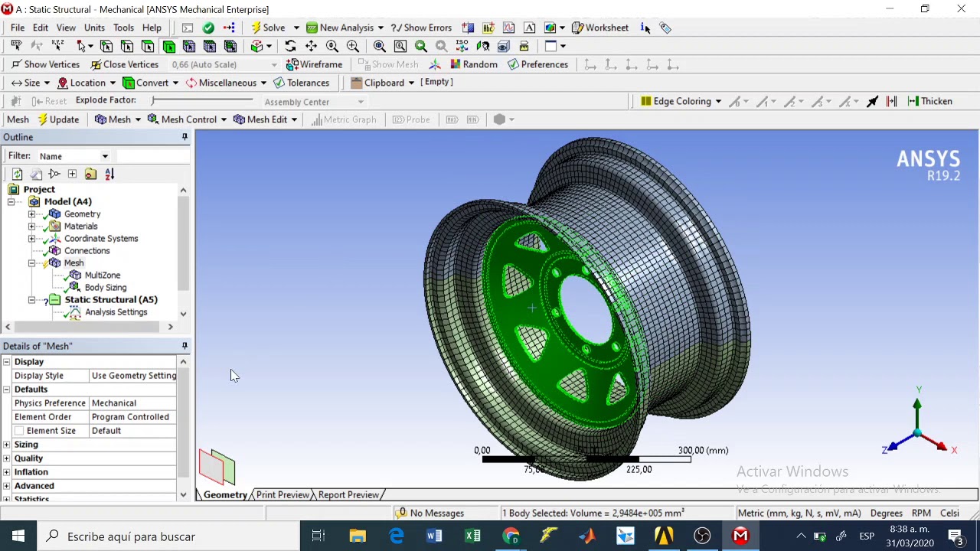Viewport: 980px width, 551px height.
Task: Select the Rotate view tool
Action: [290, 46]
